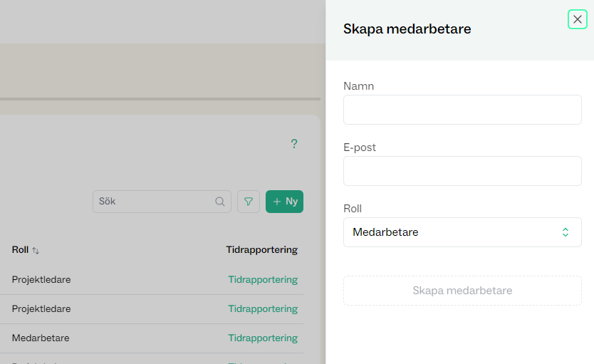Screen dimensions: 594x364
Task: Click the Skapa medarbetare panel heading
Action: click(407, 29)
